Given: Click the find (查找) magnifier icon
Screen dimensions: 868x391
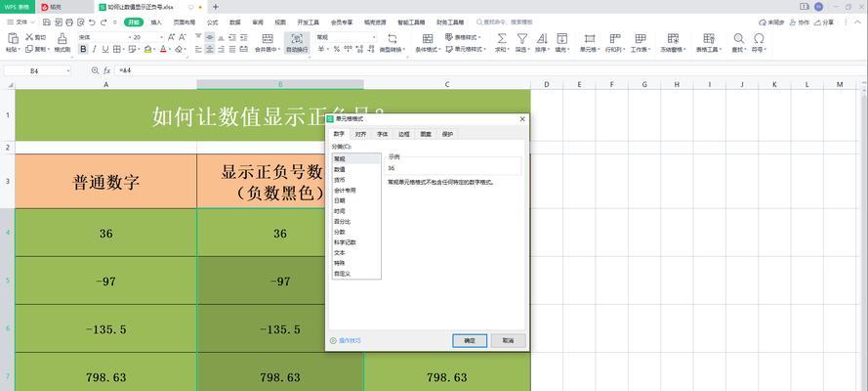Looking at the screenshot, I should point(737,39).
